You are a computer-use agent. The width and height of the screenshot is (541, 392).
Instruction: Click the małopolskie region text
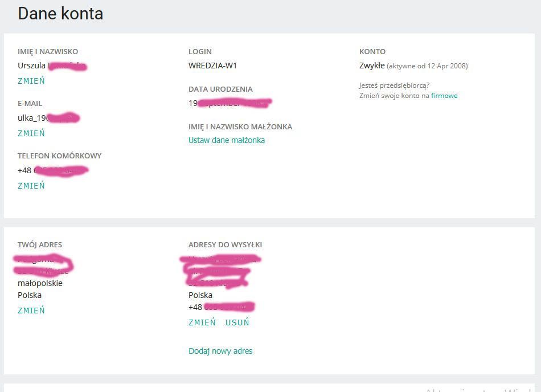40,283
